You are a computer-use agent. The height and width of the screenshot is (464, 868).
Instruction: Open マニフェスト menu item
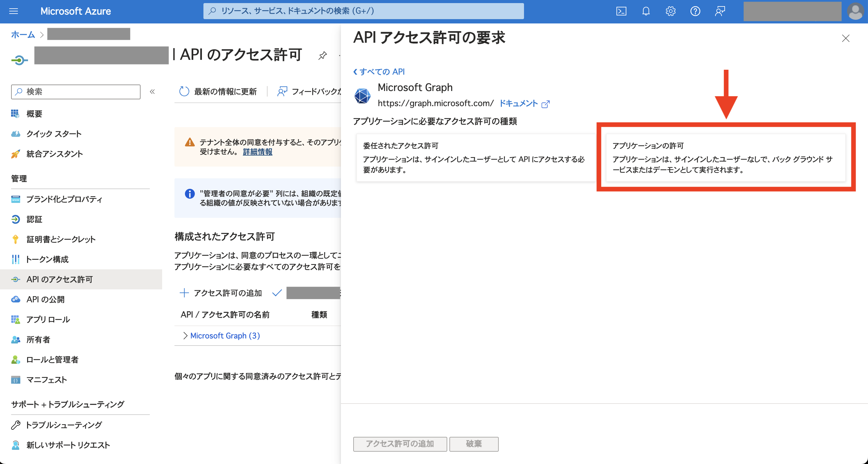point(47,380)
